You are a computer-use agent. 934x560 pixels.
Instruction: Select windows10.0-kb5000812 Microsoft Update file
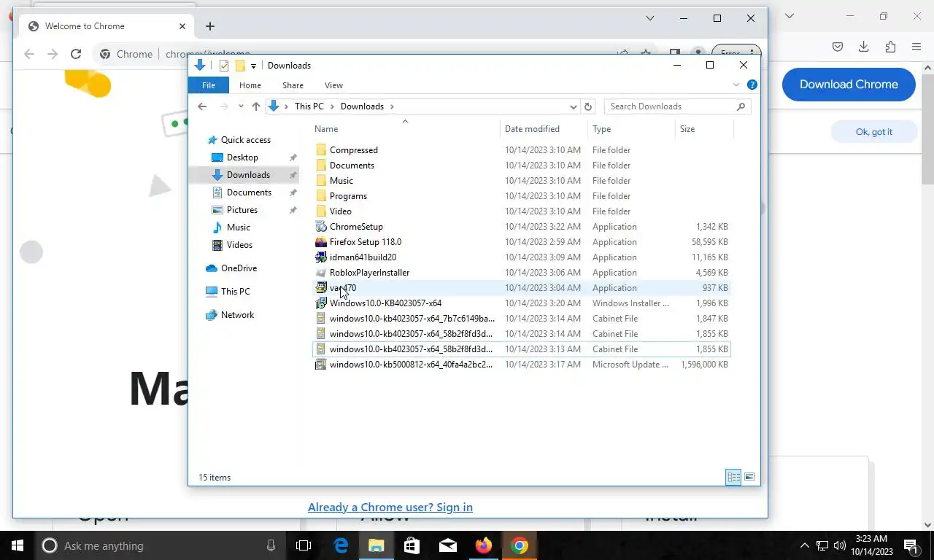pos(411,365)
